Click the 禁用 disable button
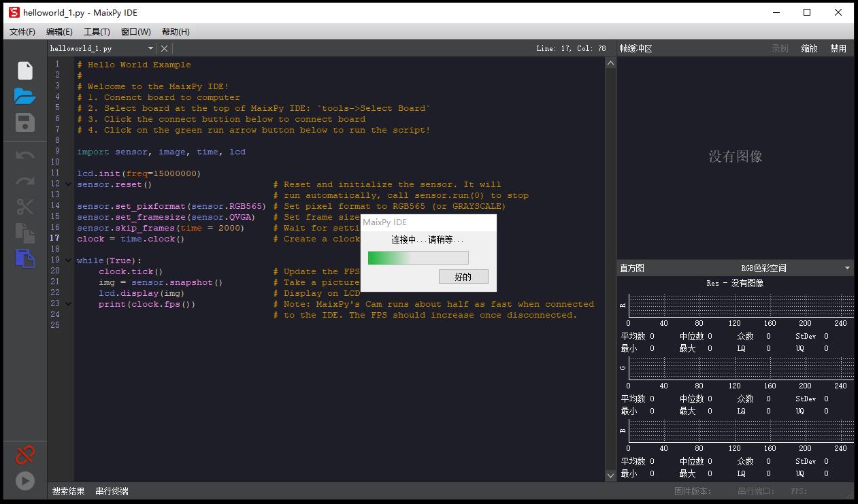 tap(838, 49)
